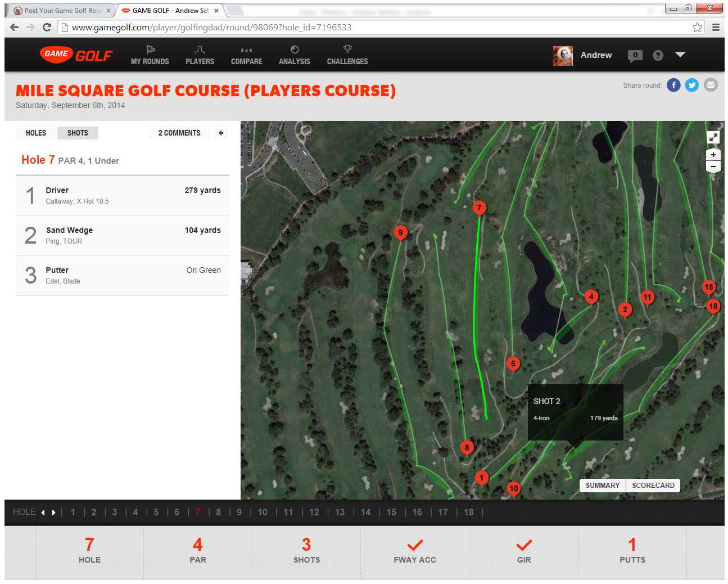Open the My Rounds menu

point(150,55)
